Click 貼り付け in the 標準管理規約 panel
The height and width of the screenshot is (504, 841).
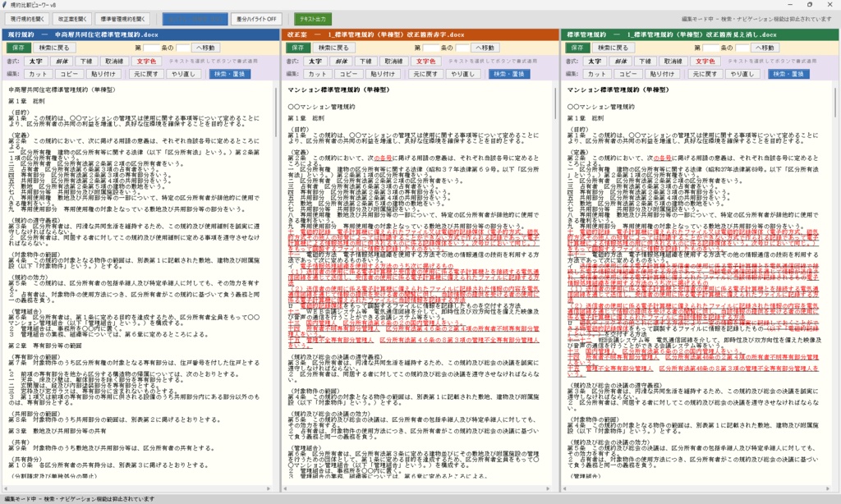coord(662,74)
